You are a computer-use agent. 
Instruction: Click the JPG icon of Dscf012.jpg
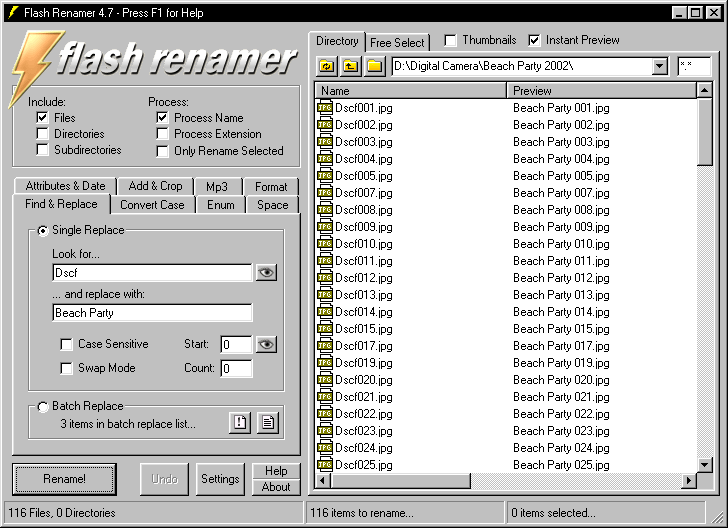[325, 278]
